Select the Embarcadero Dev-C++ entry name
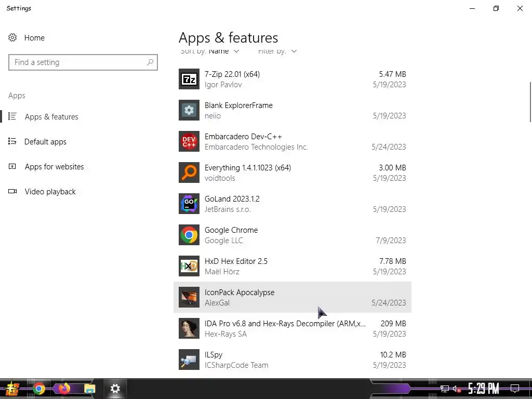 click(x=243, y=137)
